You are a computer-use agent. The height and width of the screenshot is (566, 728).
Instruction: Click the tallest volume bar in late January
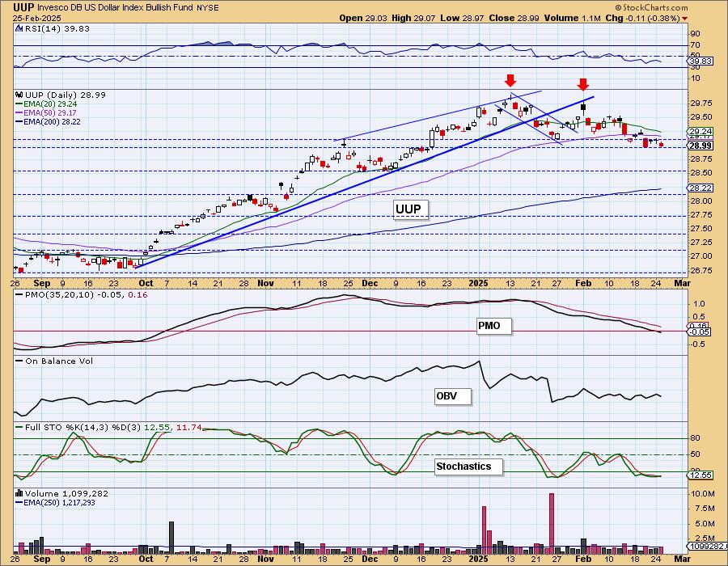551,523
